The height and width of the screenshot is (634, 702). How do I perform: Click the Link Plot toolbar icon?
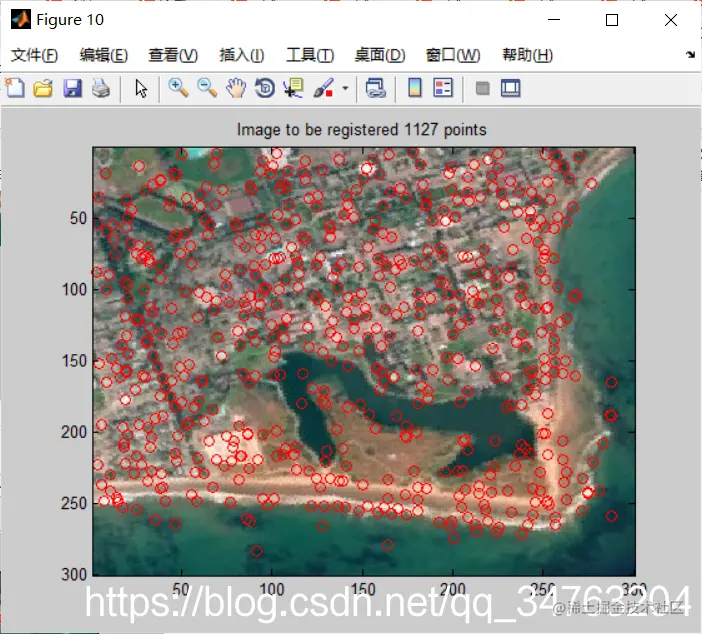tap(375, 88)
